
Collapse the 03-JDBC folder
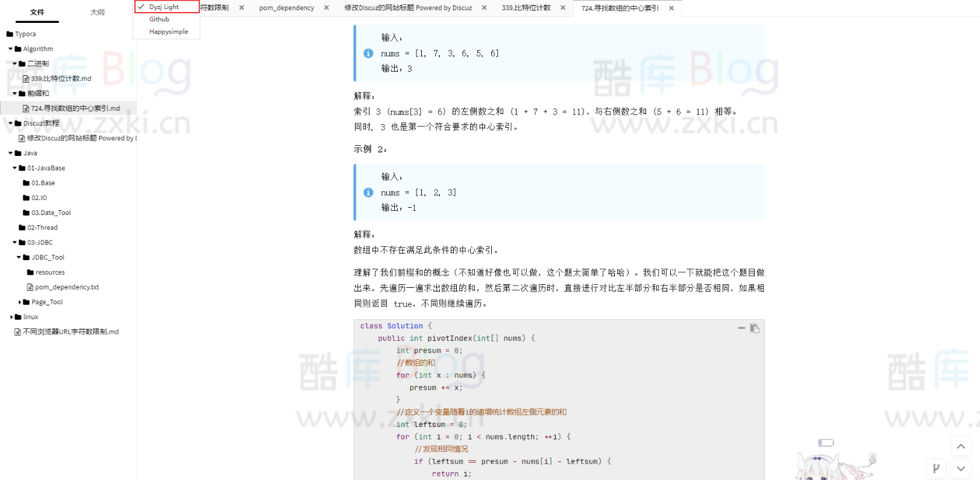(x=15, y=243)
